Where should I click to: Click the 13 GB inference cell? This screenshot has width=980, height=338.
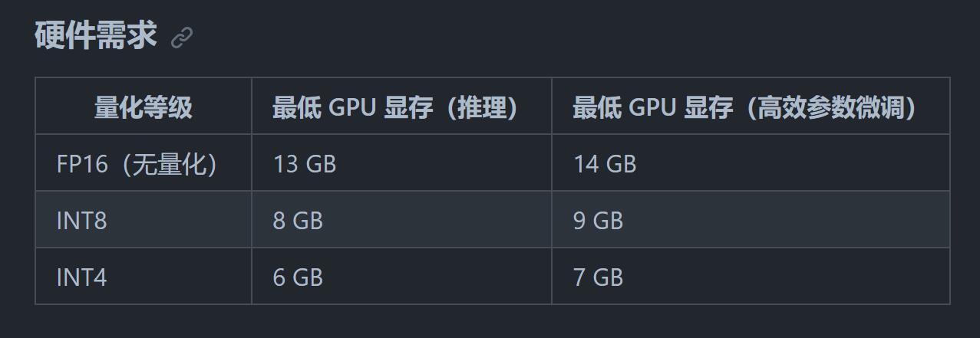[x=305, y=164]
